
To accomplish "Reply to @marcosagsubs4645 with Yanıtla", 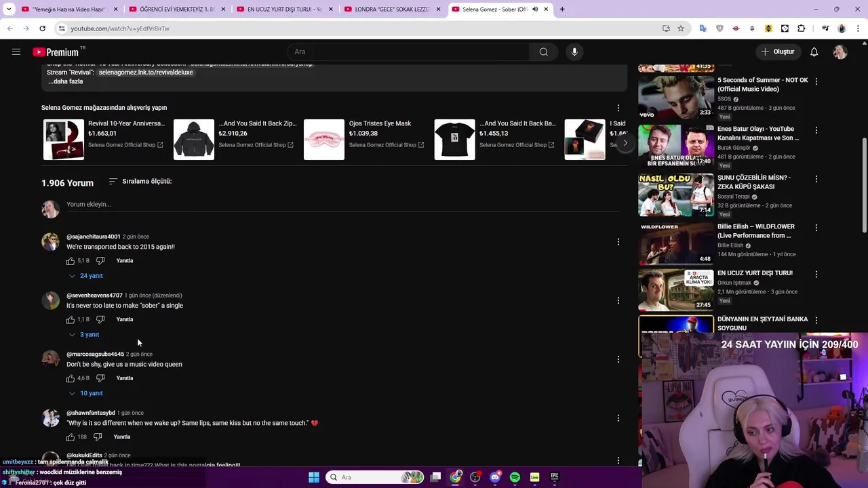I will point(125,378).
